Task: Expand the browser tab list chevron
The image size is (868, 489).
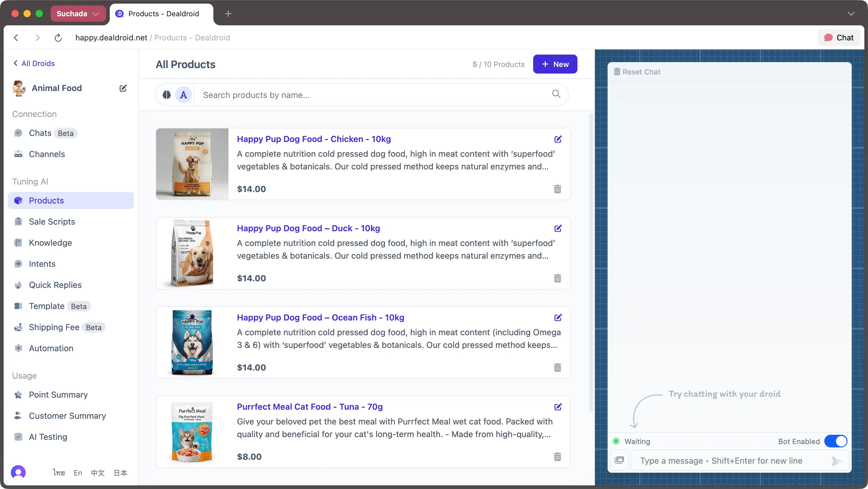Action: (851, 14)
